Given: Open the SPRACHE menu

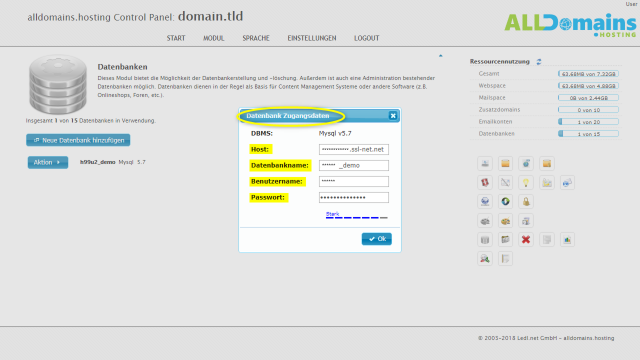Looking at the screenshot, I should (256, 38).
